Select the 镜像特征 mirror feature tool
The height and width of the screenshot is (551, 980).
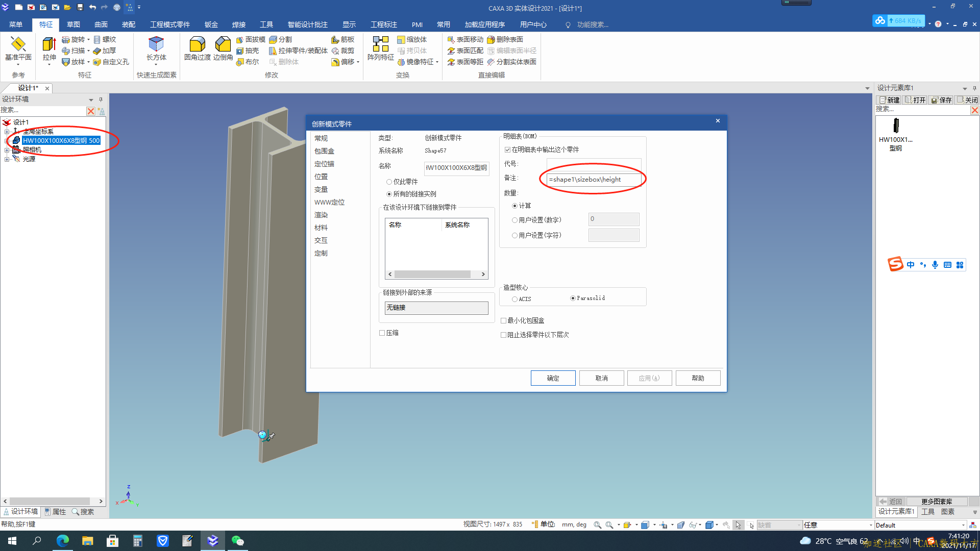pos(415,62)
